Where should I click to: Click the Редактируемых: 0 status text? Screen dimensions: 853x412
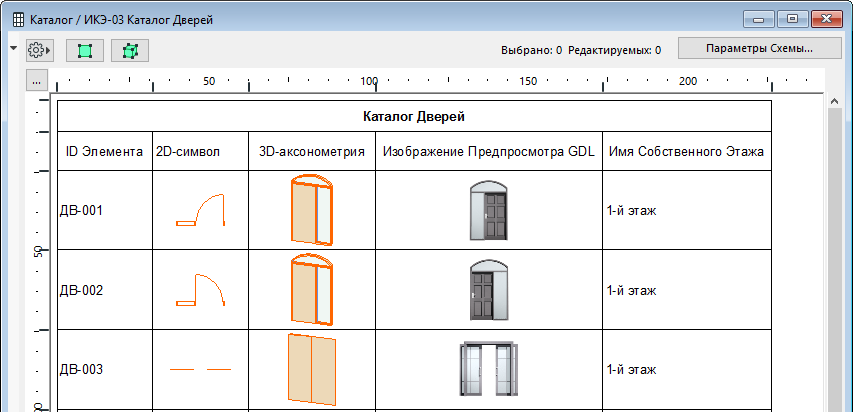(x=615, y=50)
